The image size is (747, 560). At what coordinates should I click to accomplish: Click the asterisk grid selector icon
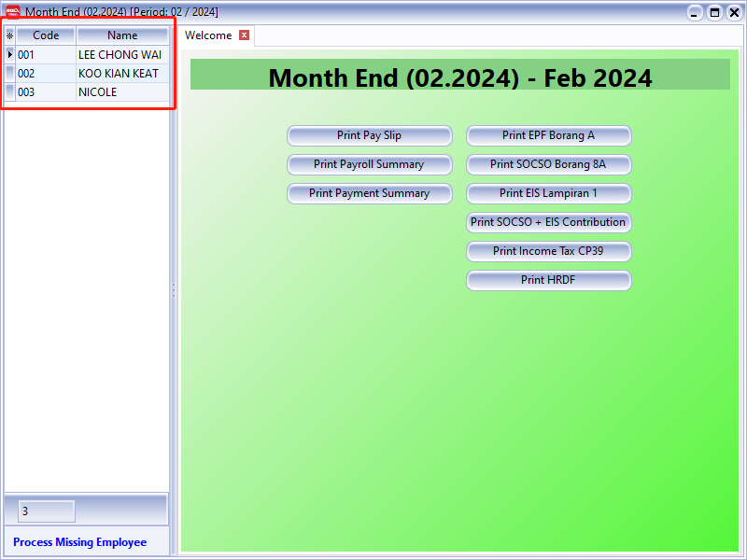(10, 35)
